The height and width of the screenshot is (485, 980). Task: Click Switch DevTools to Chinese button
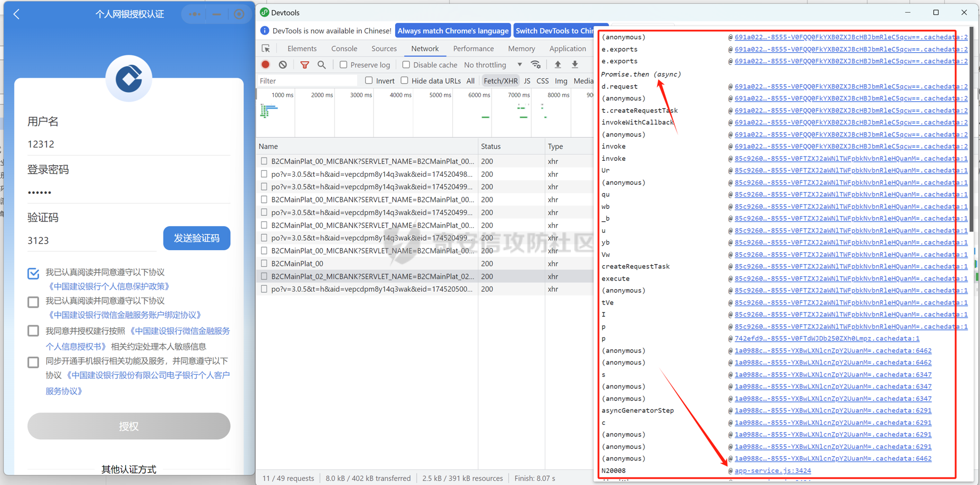pos(554,31)
